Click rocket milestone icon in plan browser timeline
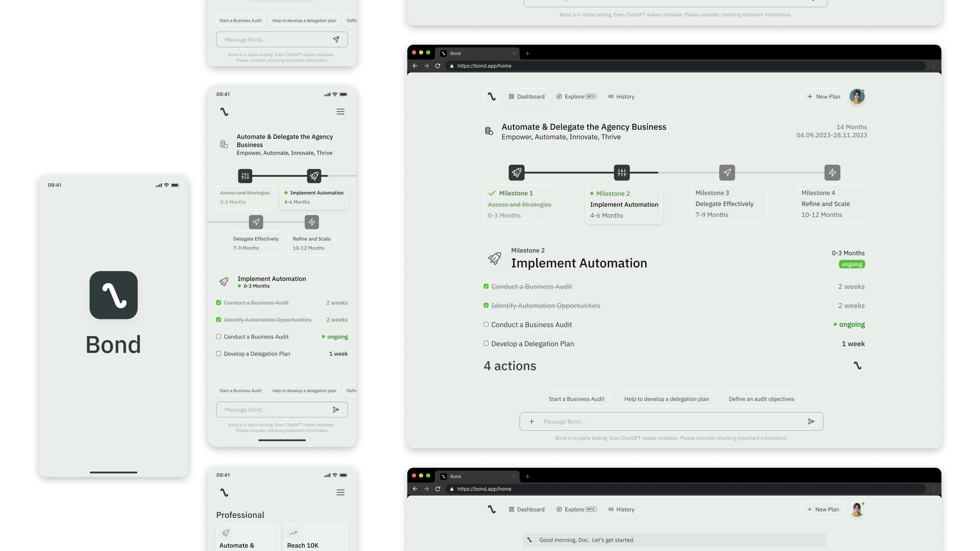Image resolution: width=980 pixels, height=551 pixels. coord(516,173)
